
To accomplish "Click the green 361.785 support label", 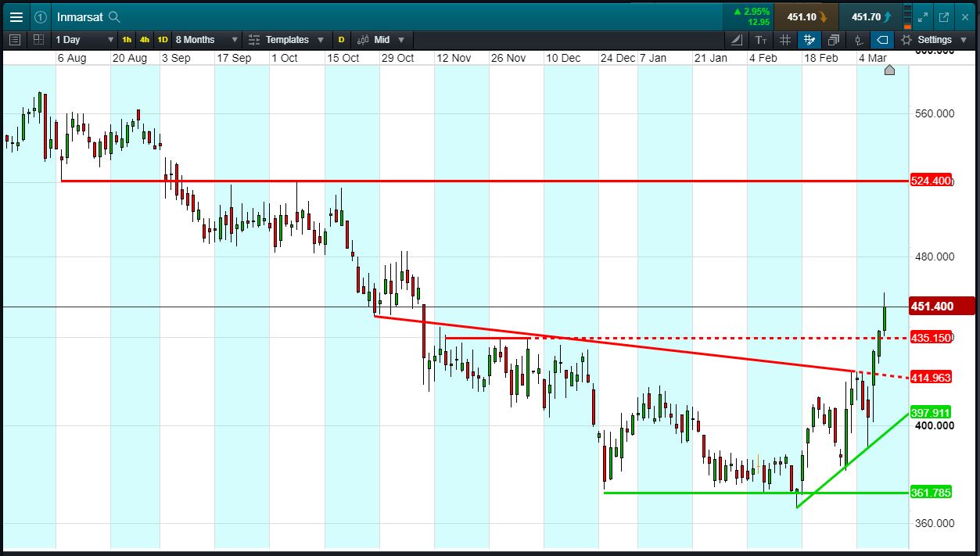I will (932, 492).
